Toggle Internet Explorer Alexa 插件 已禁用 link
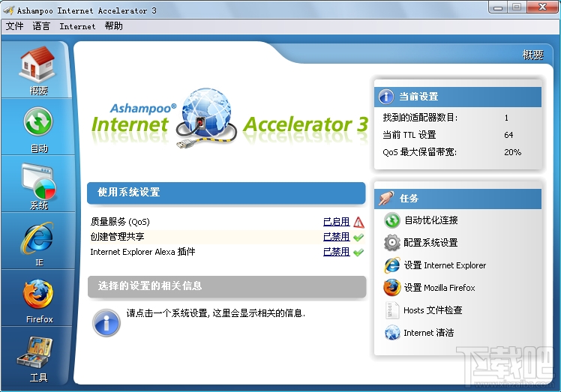 [x=336, y=252]
